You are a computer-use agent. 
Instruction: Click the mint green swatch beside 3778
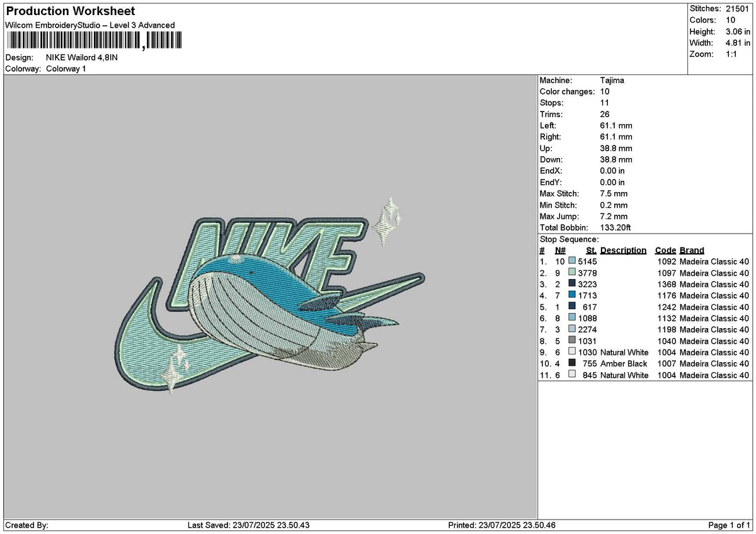[x=572, y=272]
